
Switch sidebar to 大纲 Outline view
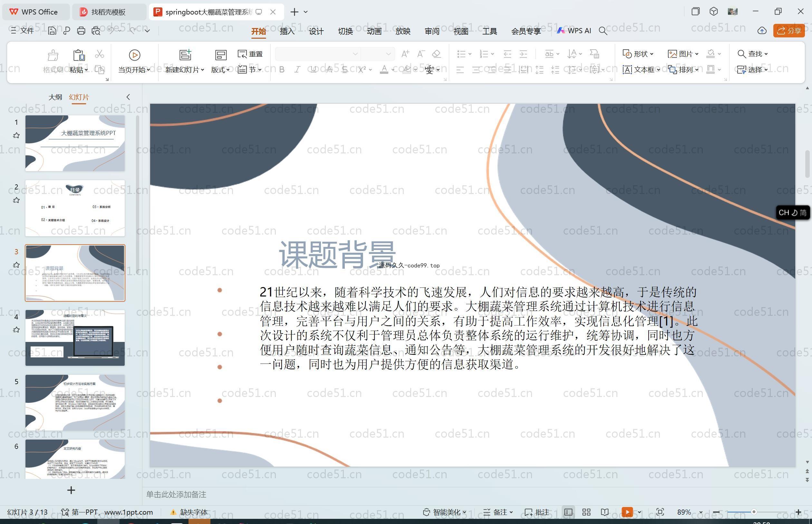[55, 97]
